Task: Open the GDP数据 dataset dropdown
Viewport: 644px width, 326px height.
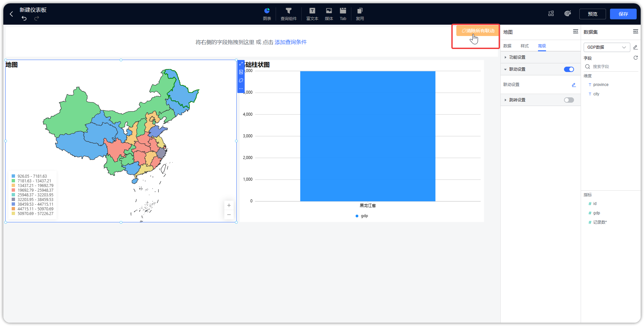Action: (607, 47)
